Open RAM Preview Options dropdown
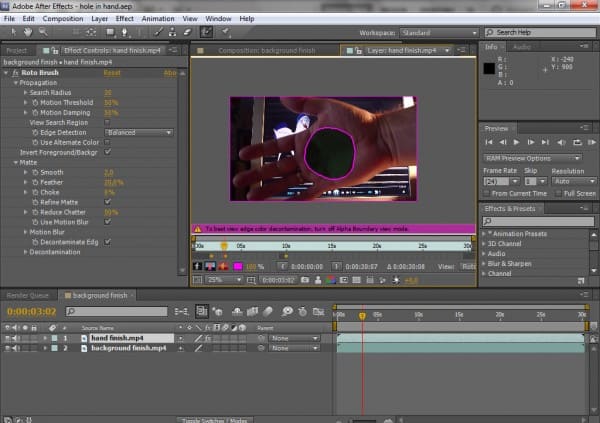The image size is (600, 423). tap(533, 158)
